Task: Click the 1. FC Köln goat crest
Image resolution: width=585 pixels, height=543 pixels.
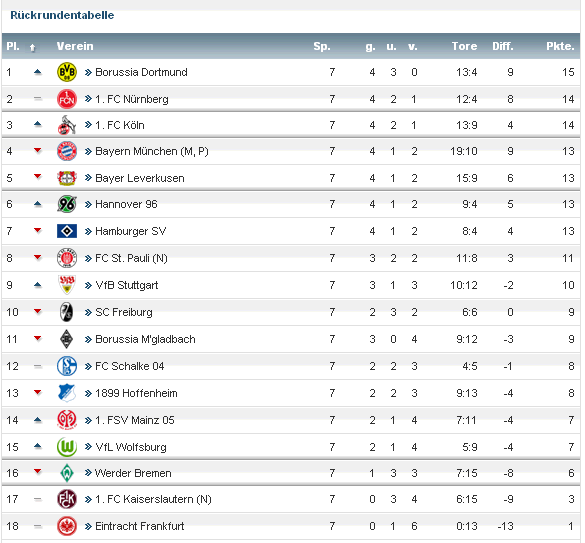Action: pyautogui.click(x=67, y=125)
